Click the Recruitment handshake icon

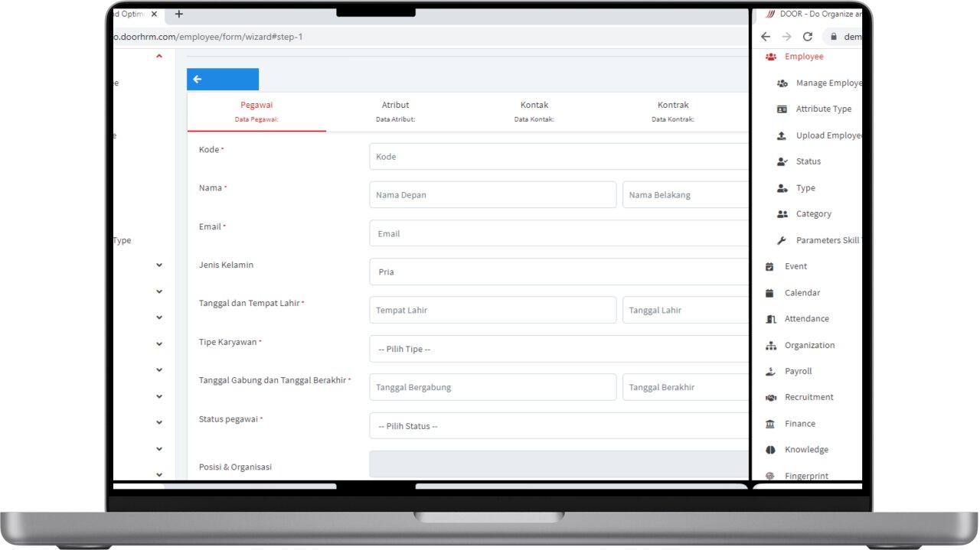[771, 398]
